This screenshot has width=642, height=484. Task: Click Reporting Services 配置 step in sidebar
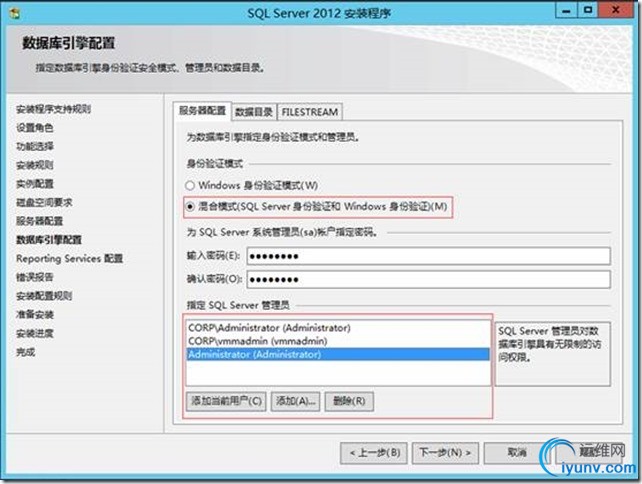tap(69, 259)
